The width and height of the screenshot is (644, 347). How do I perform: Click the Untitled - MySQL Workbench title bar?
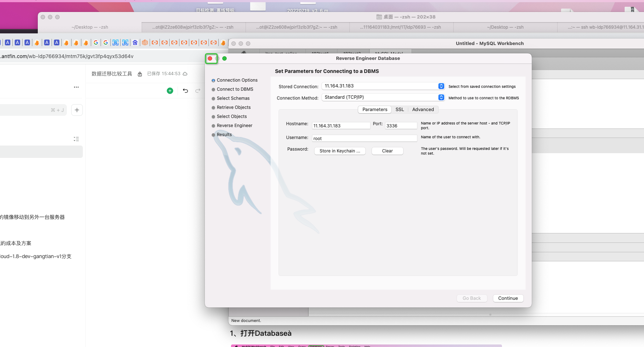490,43
